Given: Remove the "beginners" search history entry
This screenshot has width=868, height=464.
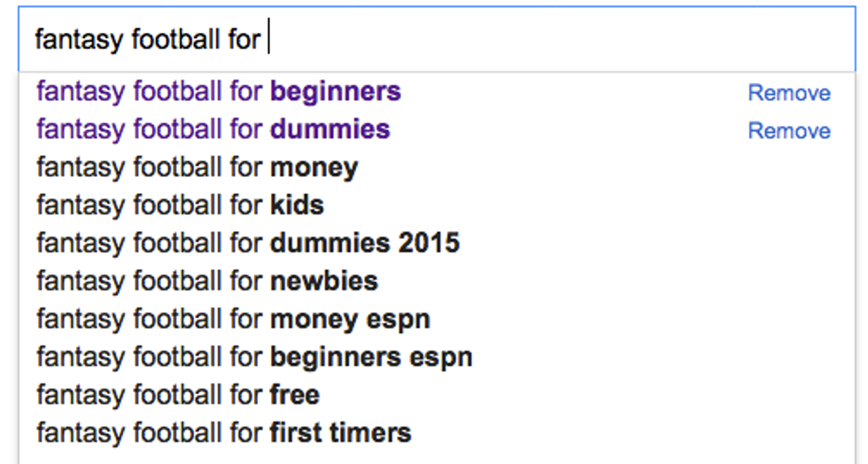Looking at the screenshot, I should tap(789, 93).
